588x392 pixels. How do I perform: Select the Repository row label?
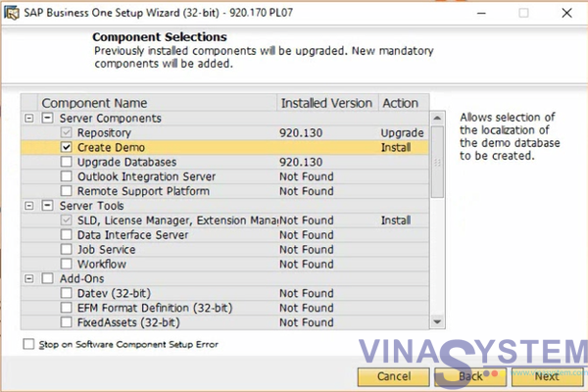coord(104,133)
